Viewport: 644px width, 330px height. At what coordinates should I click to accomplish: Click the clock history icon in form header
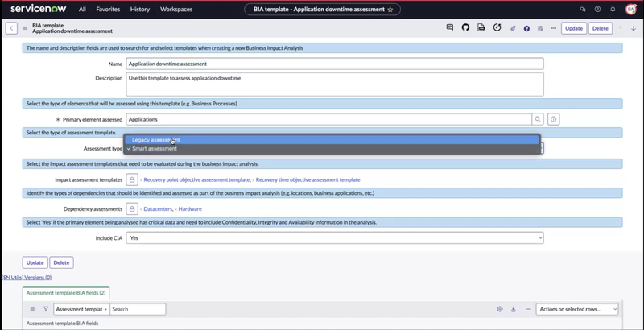497,27
